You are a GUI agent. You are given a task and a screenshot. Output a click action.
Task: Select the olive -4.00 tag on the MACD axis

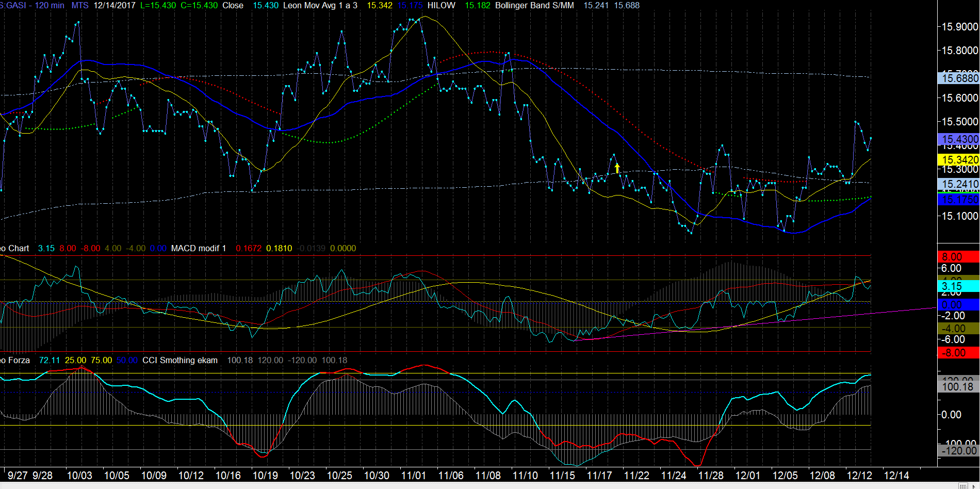point(958,329)
